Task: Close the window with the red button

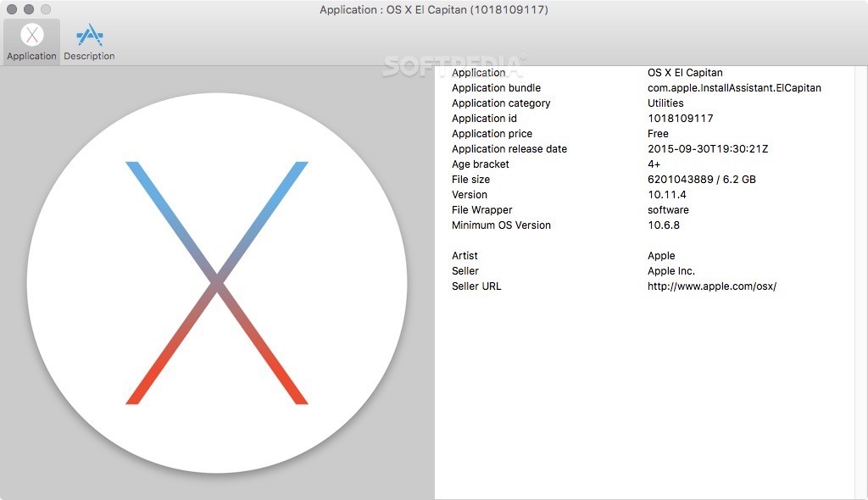Action: [x=12, y=9]
